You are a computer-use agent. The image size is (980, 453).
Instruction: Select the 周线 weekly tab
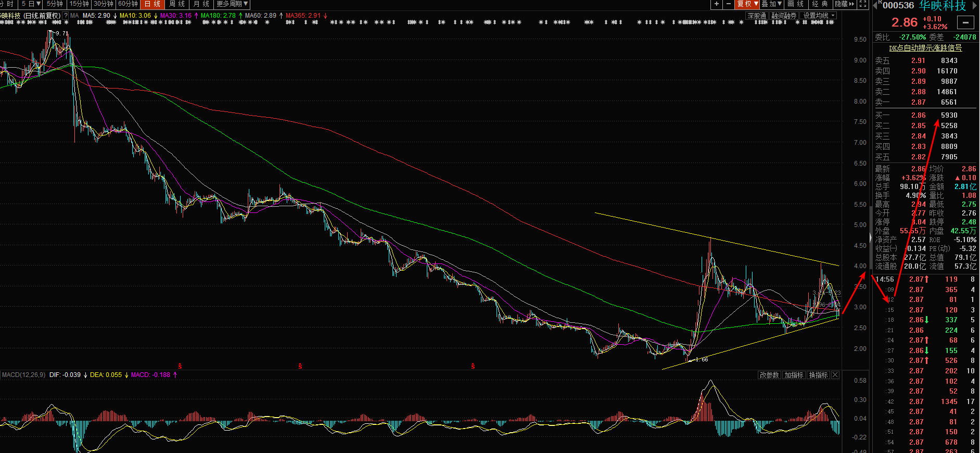click(x=177, y=4)
